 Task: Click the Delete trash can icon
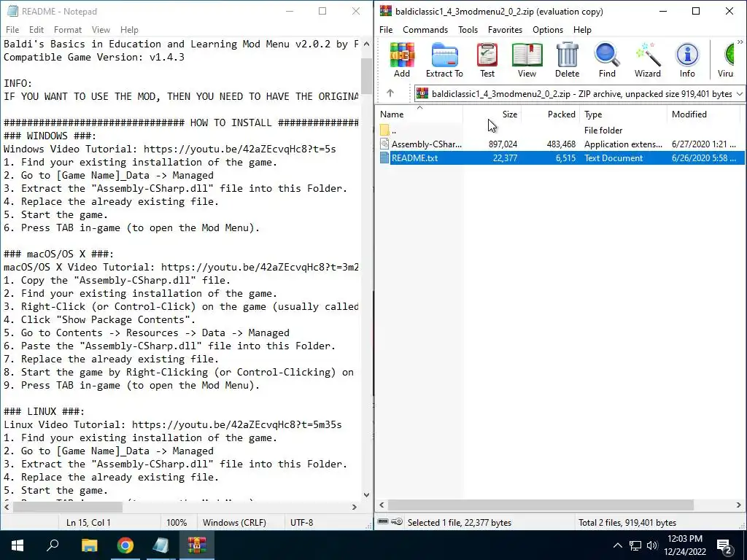[567, 60]
